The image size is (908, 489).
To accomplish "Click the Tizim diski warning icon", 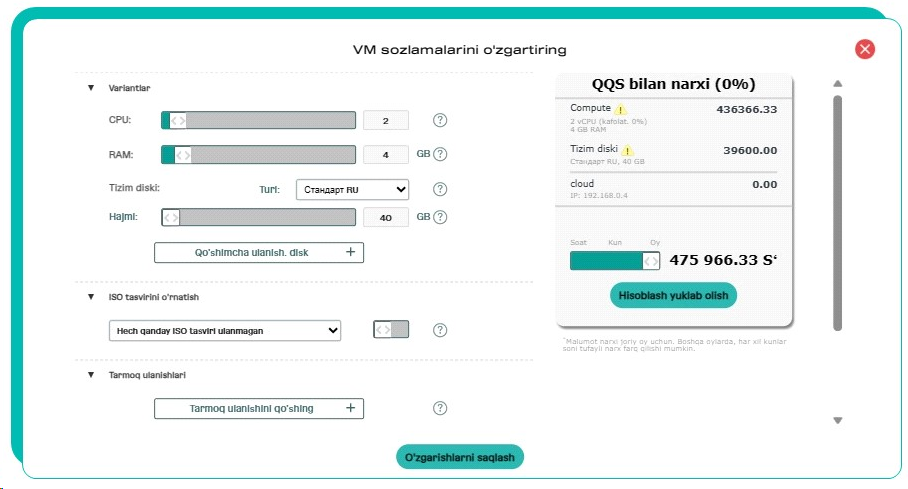I will coord(627,150).
